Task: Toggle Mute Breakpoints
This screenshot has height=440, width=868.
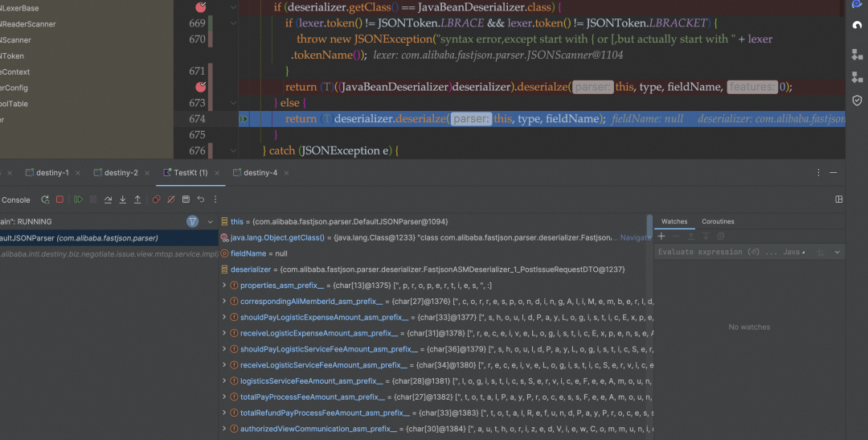Action: pos(171,199)
